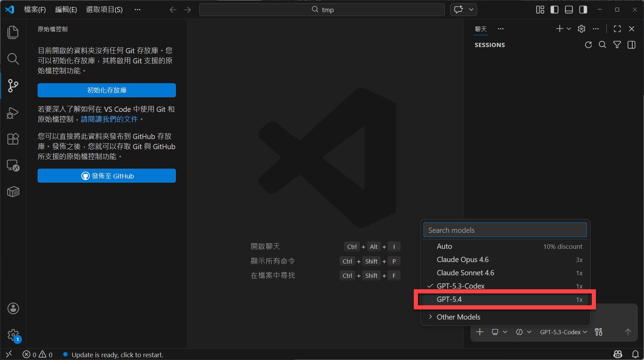This screenshot has width=644, height=360.
Task: Click the configure tools icon in chat input
Action: point(598,332)
